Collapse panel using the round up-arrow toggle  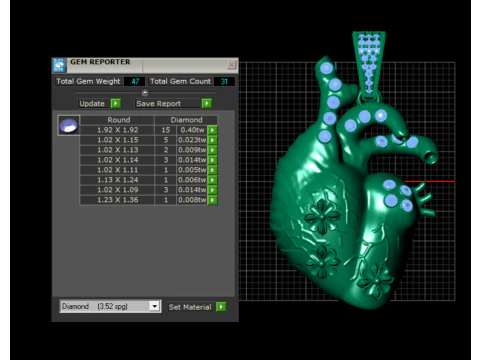coord(145,93)
